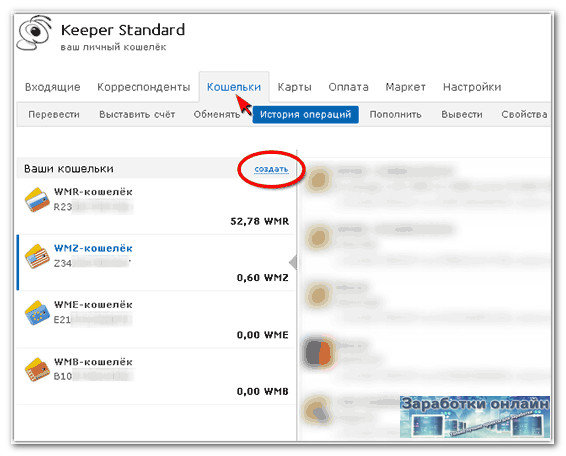Select the orange WMB wallet icon
The image size is (566, 456).
[x=37, y=370]
